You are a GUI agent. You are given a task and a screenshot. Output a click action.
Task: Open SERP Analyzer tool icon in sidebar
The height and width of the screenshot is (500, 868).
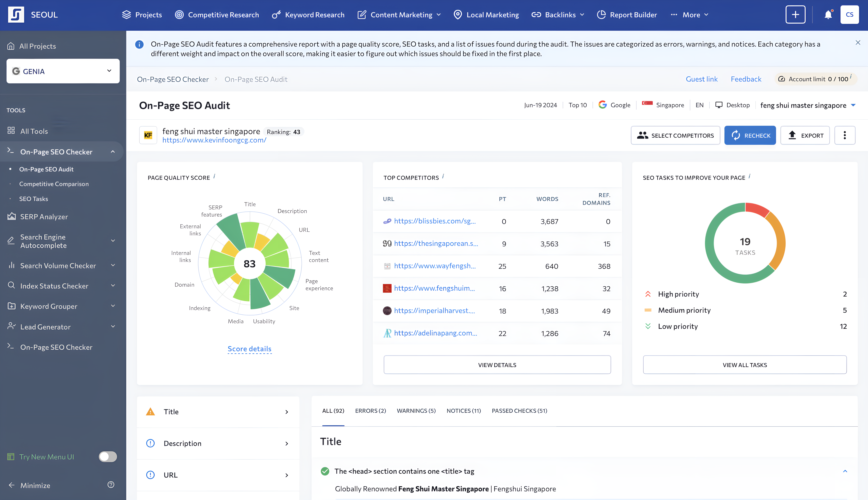pos(12,216)
